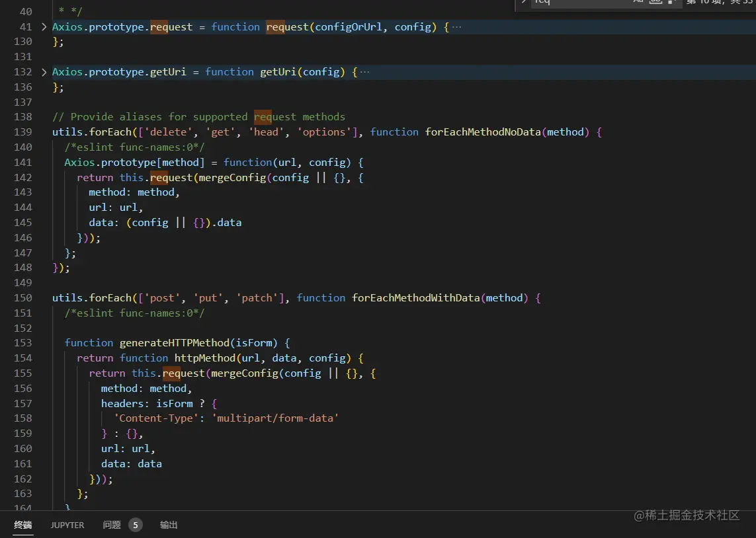The image size is (756, 538).
Task: Click the 'put' string in the array
Action: point(208,297)
